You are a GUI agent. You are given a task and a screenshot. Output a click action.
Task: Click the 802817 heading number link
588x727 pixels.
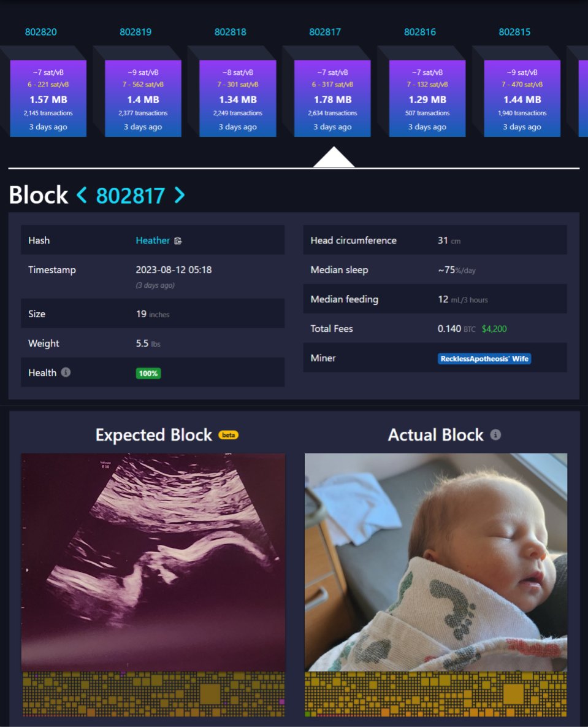[130, 196]
